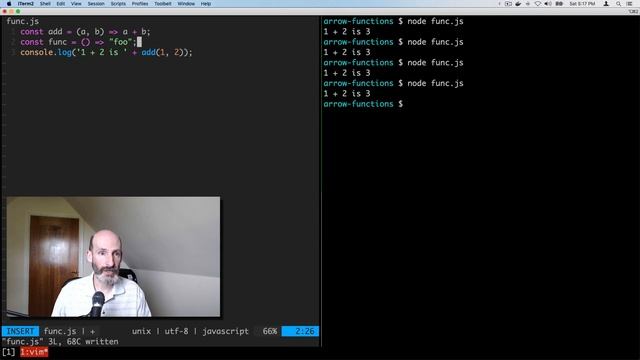Click 'utf-8' encoding in status line
The width and height of the screenshot is (640, 360).
click(176, 331)
